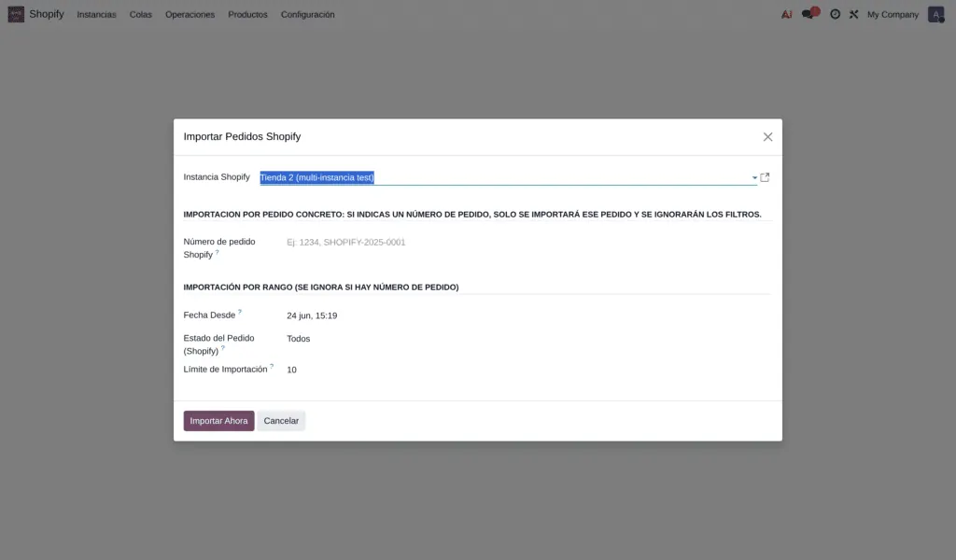Image resolution: width=956 pixels, height=560 pixels.
Task: Open the Colas menu
Action: click(x=140, y=15)
